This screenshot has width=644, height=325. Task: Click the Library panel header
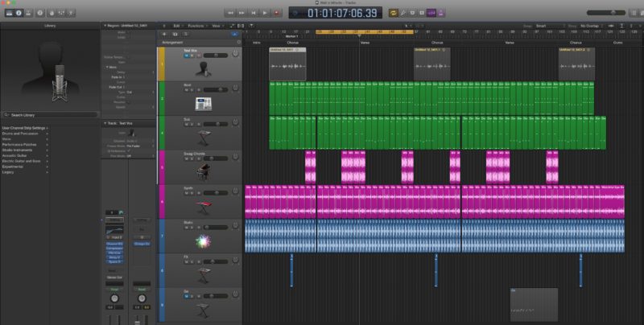[x=50, y=26]
